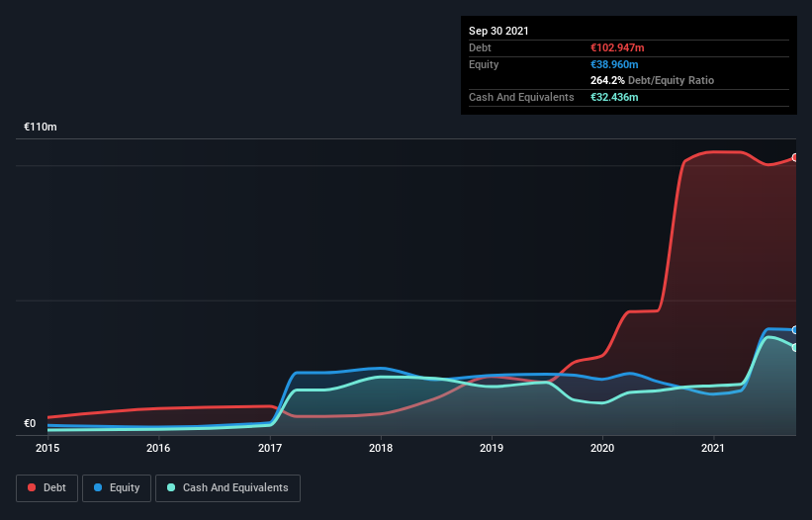
Task: Click the 2017 x-axis label
Action: pyautogui.click(x=270, y=448)
